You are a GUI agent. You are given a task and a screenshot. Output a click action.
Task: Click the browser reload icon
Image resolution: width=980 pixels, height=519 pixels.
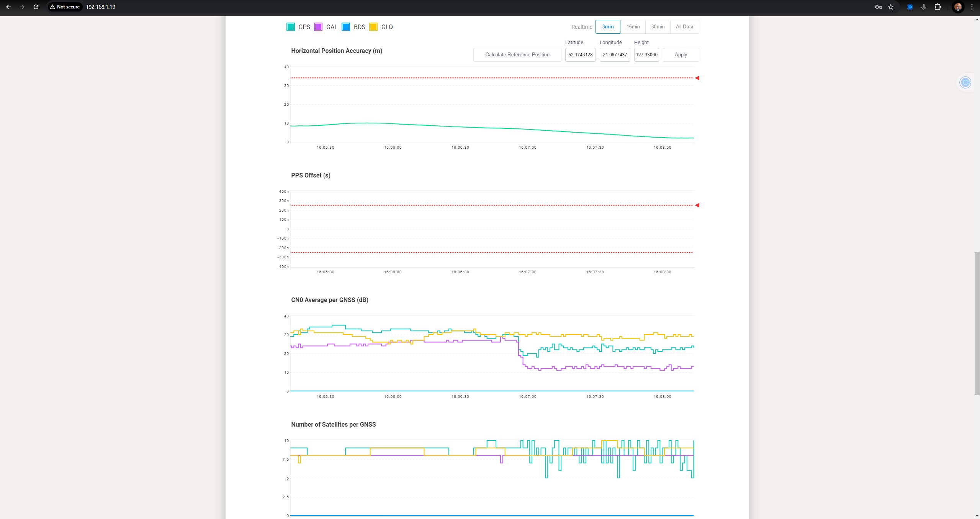click(x=36, y=7)
